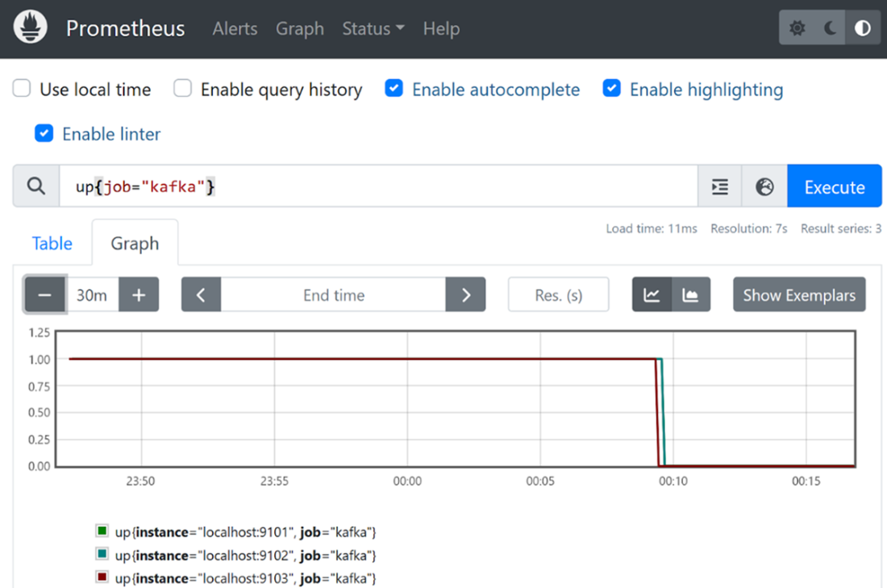The image size is (887, 588).
Task: Switch to the Table tab
Action: 52,244
